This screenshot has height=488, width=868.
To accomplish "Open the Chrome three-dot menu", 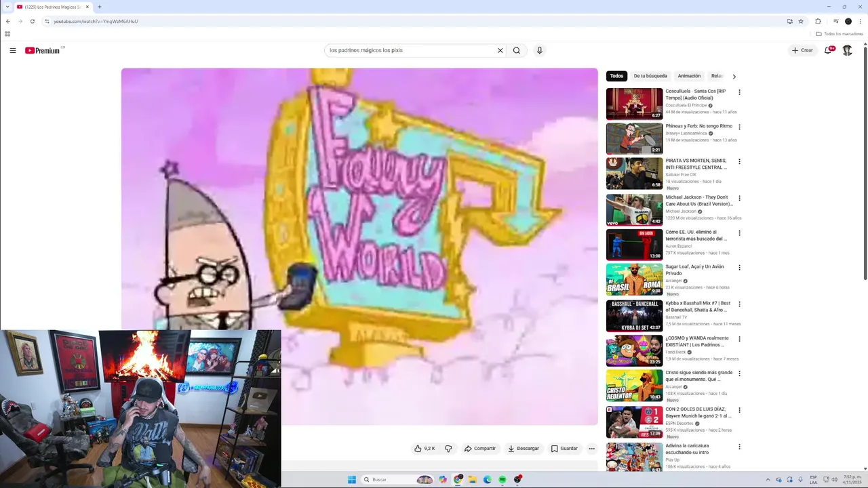I will point(860,21).
